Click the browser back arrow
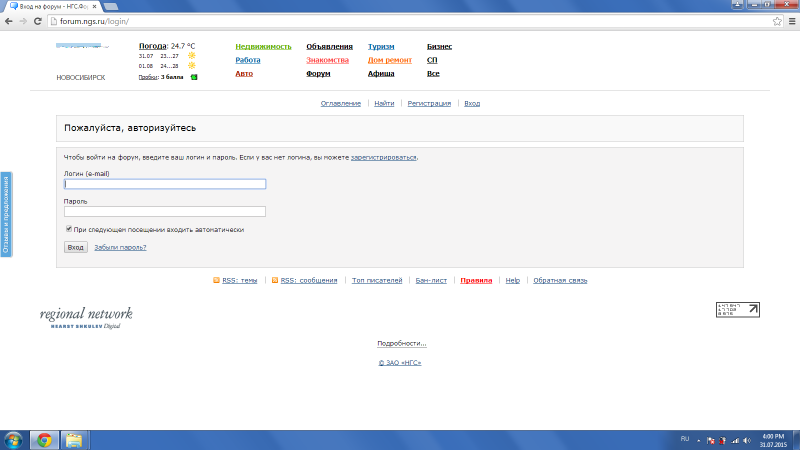Screen dimensions: 800x450 [9, 21]
